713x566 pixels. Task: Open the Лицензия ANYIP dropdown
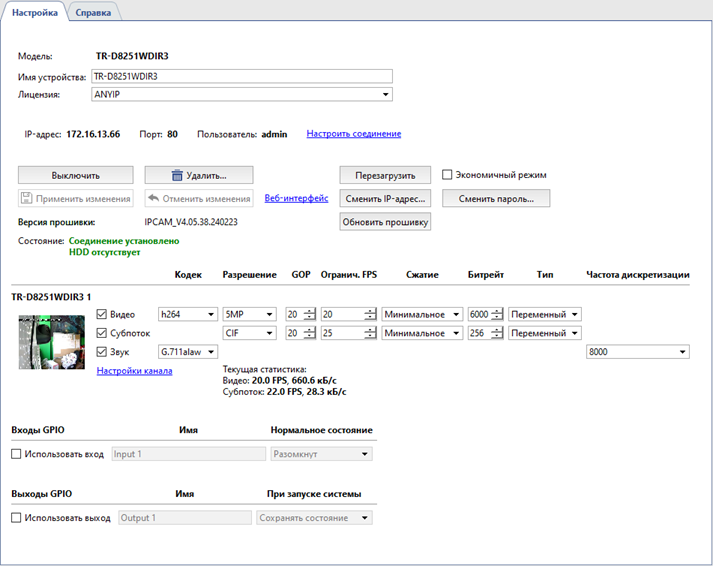click(240, 95)
